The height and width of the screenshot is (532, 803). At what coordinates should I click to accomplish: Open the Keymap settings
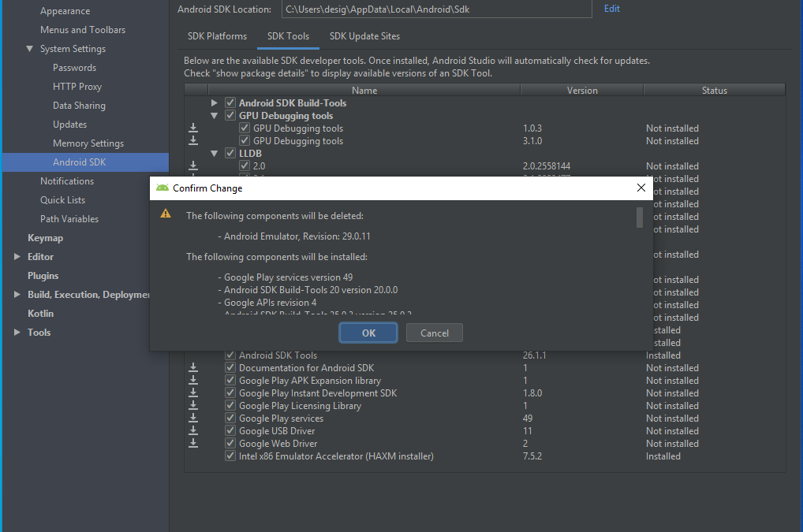click(45, 238)
